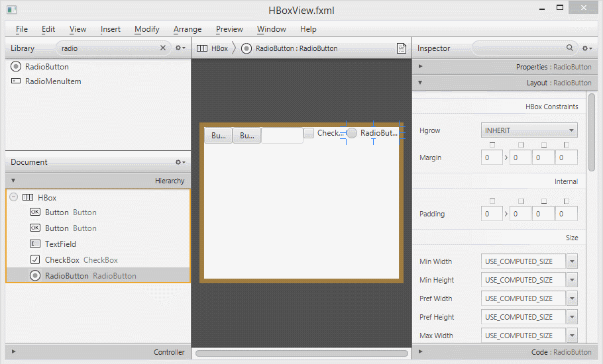The height and width of the screenshot is (364, 603).
Task: Open the Document panel gear menu
Action: click(x=180, y=162)
